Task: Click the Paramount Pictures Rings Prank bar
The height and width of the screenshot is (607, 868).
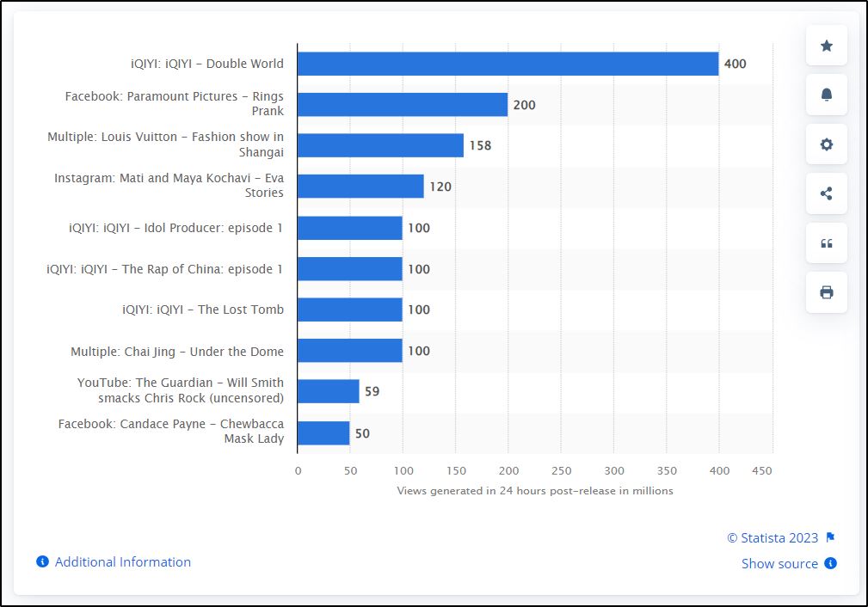Action: pos(404,104)
